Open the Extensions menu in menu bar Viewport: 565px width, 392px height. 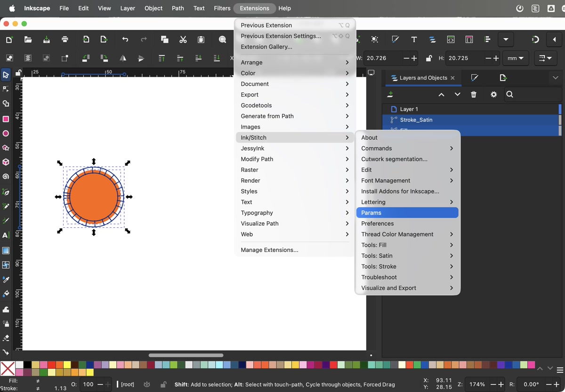click(x=254, y=8)
